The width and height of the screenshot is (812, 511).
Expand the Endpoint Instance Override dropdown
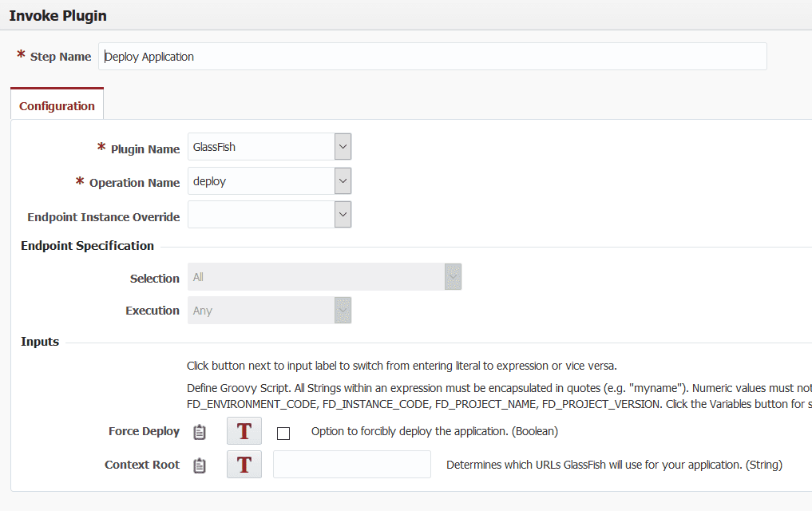343,214
